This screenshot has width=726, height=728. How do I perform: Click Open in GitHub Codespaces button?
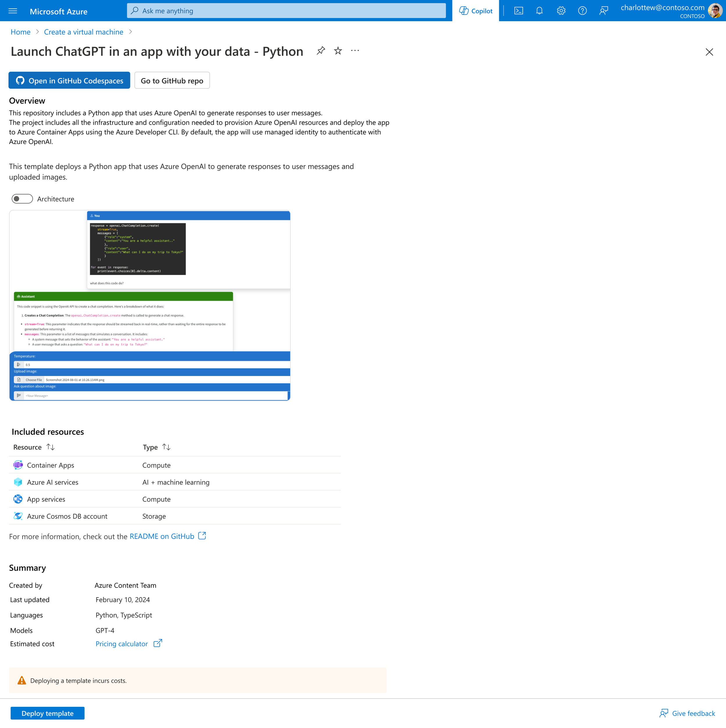[x=69, y=81]
